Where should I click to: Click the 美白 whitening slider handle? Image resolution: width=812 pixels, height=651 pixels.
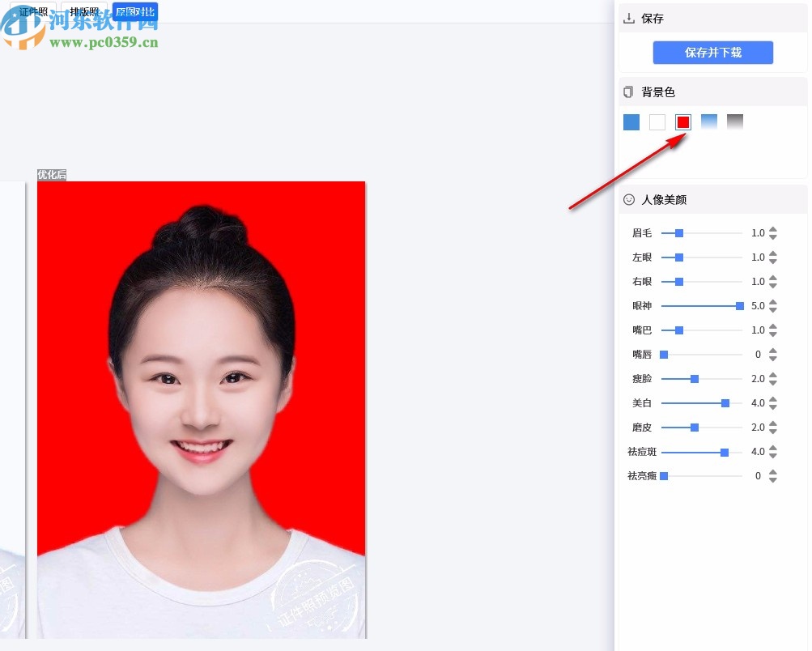pos(725,402)
